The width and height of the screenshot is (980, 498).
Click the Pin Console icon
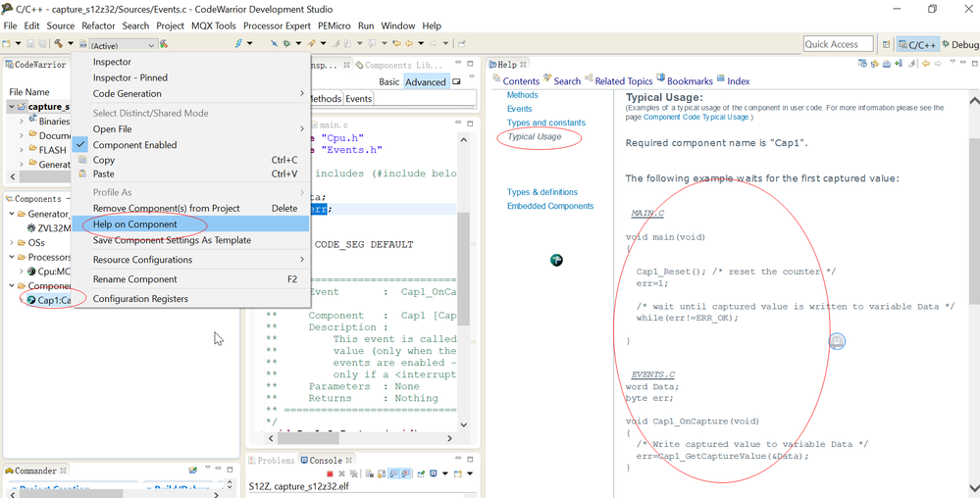tap(422, 474)
